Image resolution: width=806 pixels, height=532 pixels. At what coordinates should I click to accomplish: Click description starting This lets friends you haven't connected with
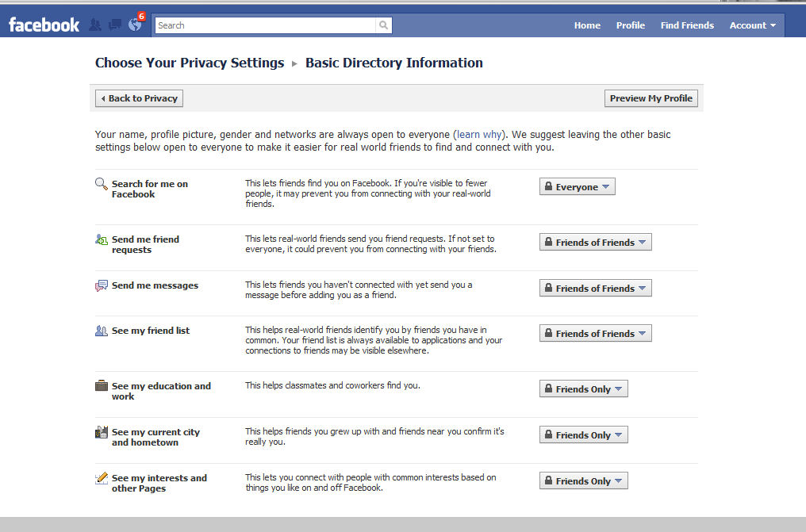359,289
